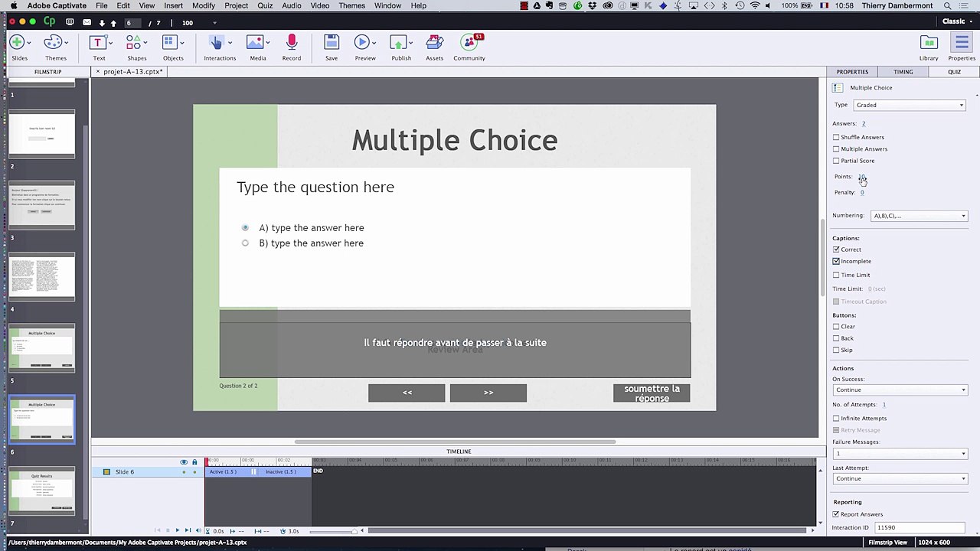Open the On Success Continue dropdown
The height and width of the screenshot is (551, 980).
[x=900, y=390]
